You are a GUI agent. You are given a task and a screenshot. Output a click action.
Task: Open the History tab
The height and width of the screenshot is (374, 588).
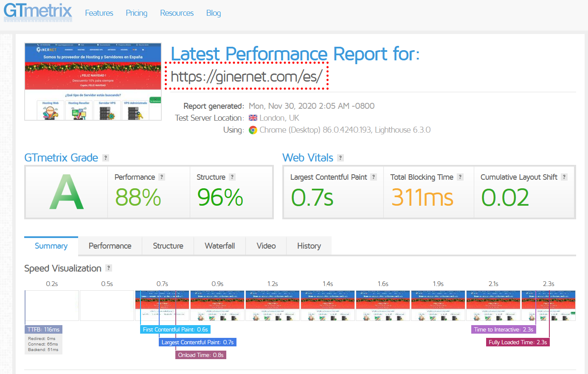[x=309, y=246]
